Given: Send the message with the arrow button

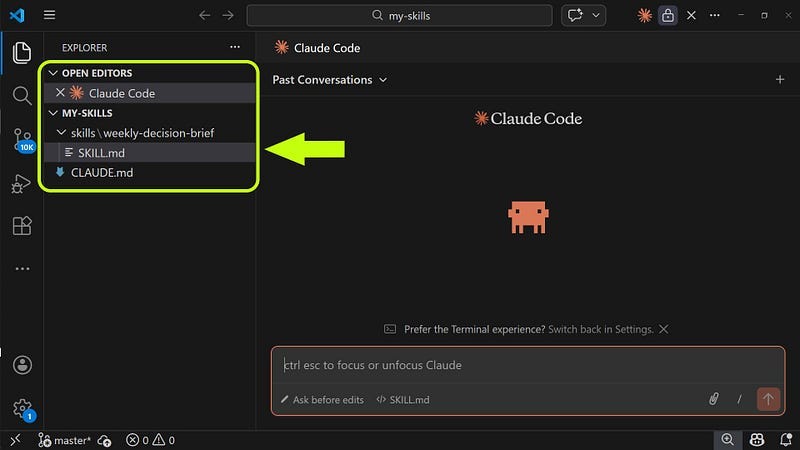Looking at the screenshot, I should (x=768, y=399).
